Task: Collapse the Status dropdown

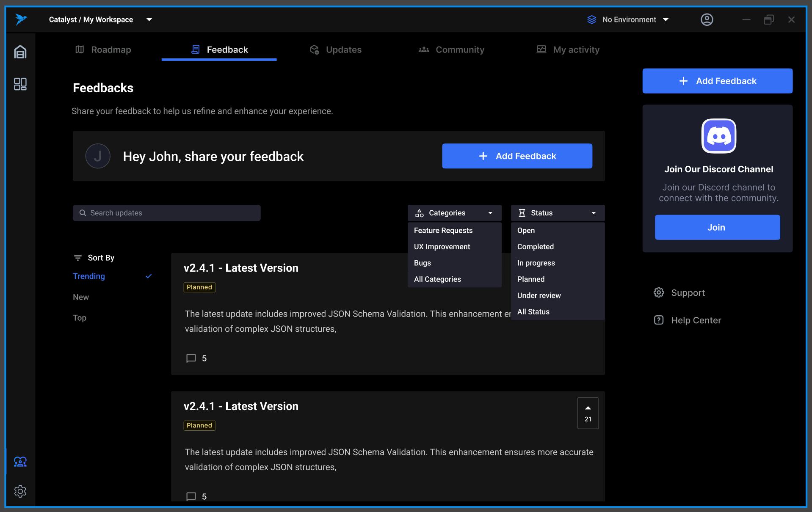Action: (558, 213)
